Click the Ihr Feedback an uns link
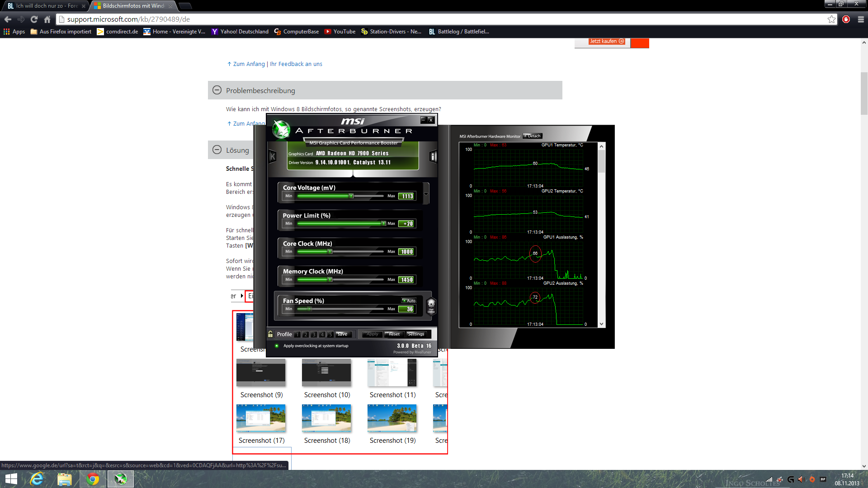Image resolution: width=868 pixels, height=488 pixels. pyautogui.click(x=296, y=64)
